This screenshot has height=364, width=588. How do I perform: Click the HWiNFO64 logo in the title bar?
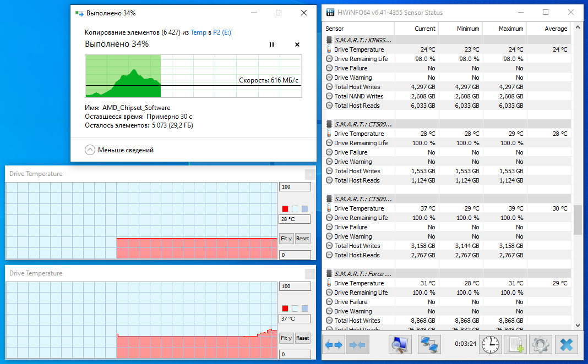click(x=330, y=12)
